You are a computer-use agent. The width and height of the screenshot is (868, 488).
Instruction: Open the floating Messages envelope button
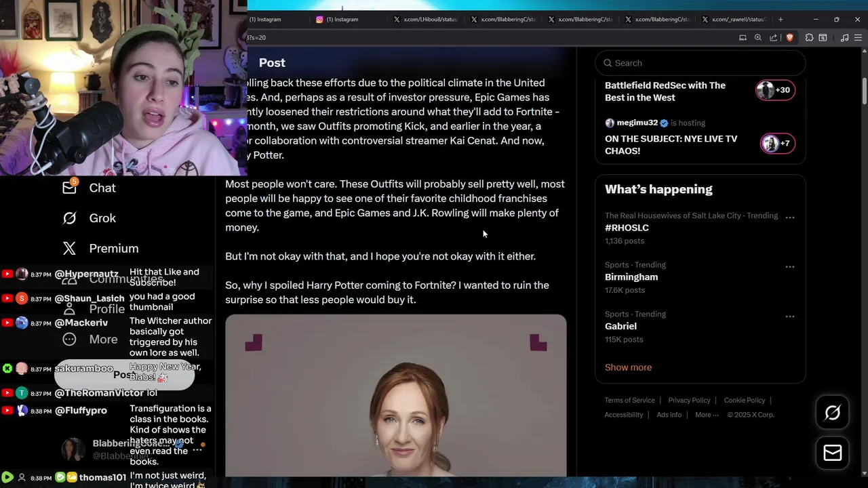(833, 453)
